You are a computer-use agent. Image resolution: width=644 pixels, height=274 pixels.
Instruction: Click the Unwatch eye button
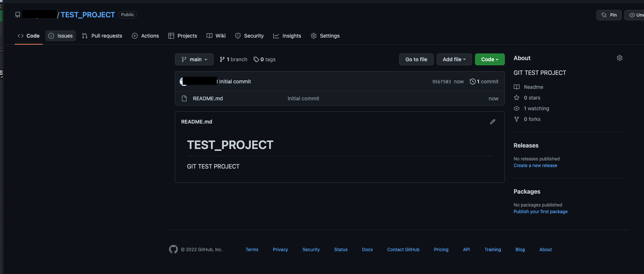click(x=635, y=15)
